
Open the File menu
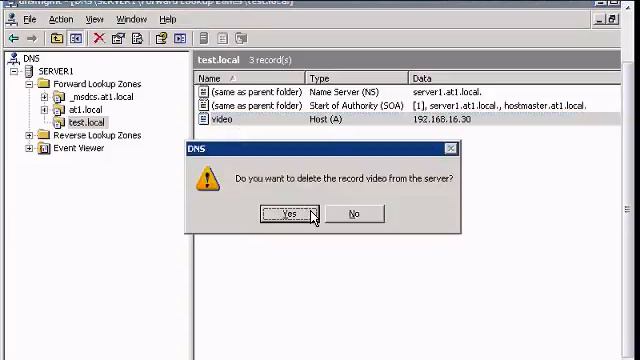pyautogui.click(x=30, y=19)
